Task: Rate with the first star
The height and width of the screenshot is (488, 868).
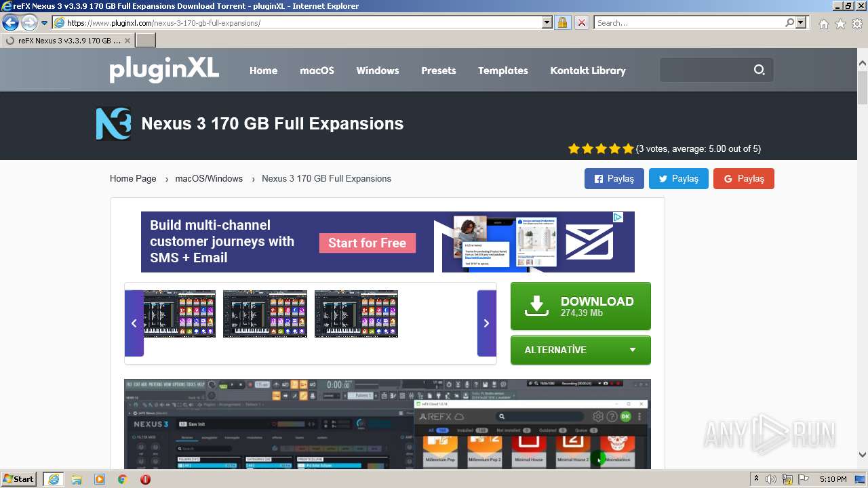Action: coord(574,148)
